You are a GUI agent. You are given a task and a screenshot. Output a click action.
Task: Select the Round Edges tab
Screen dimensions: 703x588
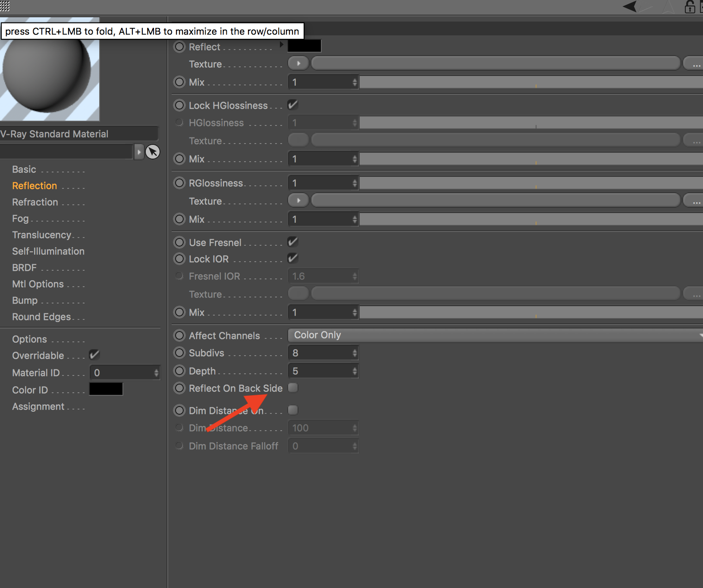(x=41, y=317)
